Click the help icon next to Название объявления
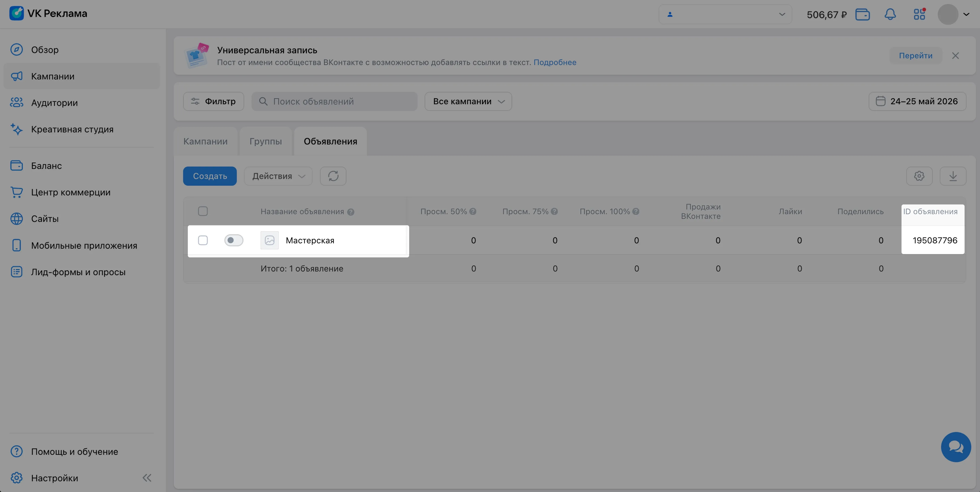 coord(351,212)
